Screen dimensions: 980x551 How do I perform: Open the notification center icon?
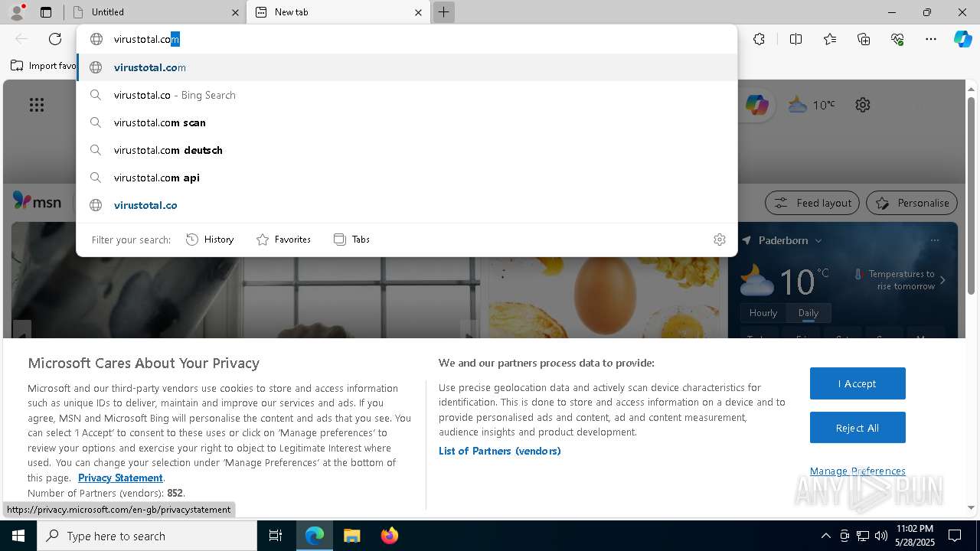[955, 536]
